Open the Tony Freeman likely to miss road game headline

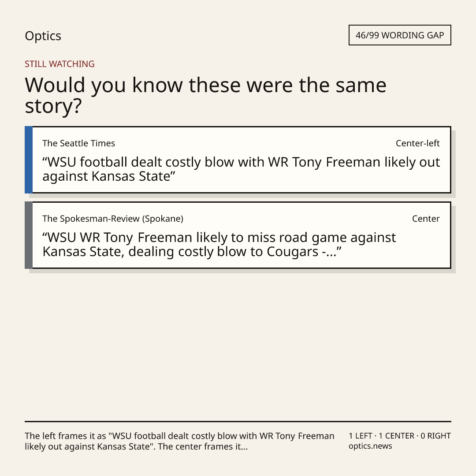(219, 244)
